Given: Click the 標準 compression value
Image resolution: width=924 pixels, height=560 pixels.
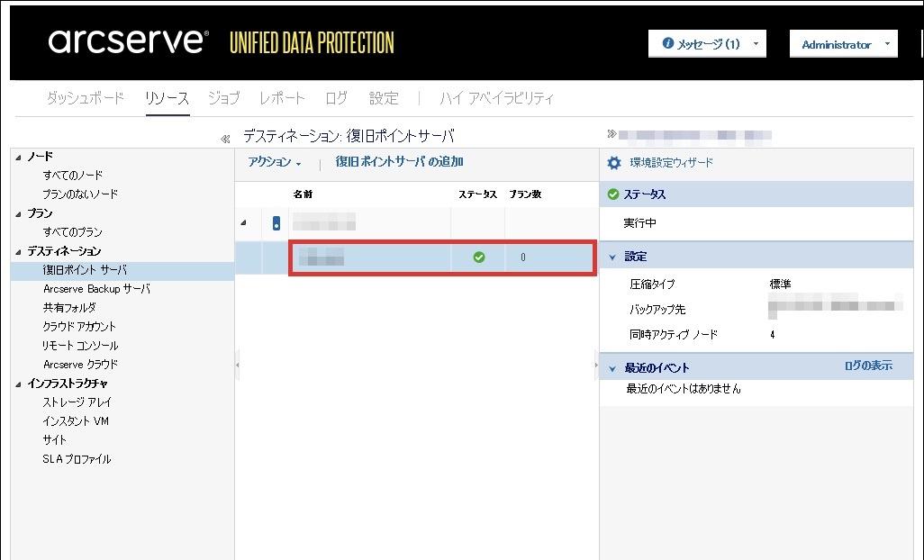Looking at the screenshot, I should coord(780,285).
